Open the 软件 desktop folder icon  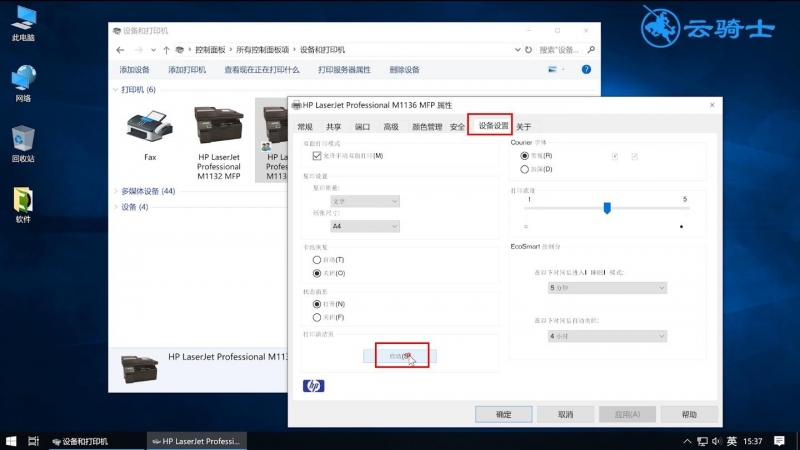click(x=23, y=205)
